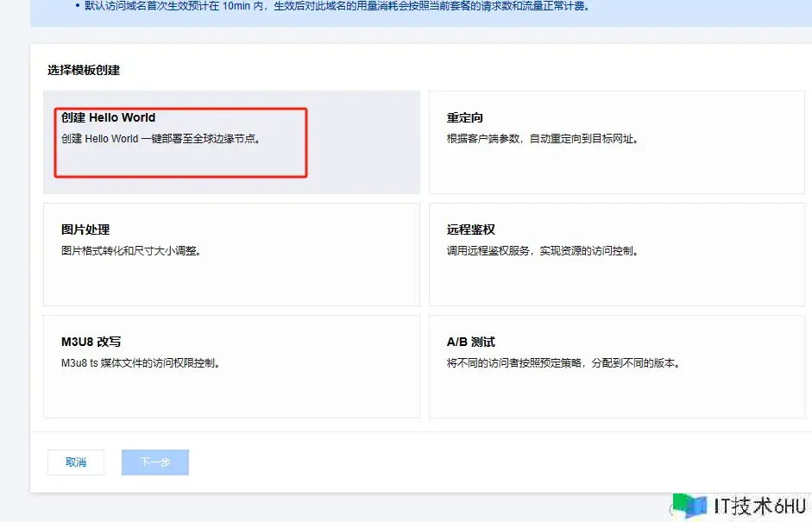Viewport: 812px width, 522px height.
Task: Click description 将不同的访问者按照预定策略，分配到不同的版本。
Action: coord(563,363)
